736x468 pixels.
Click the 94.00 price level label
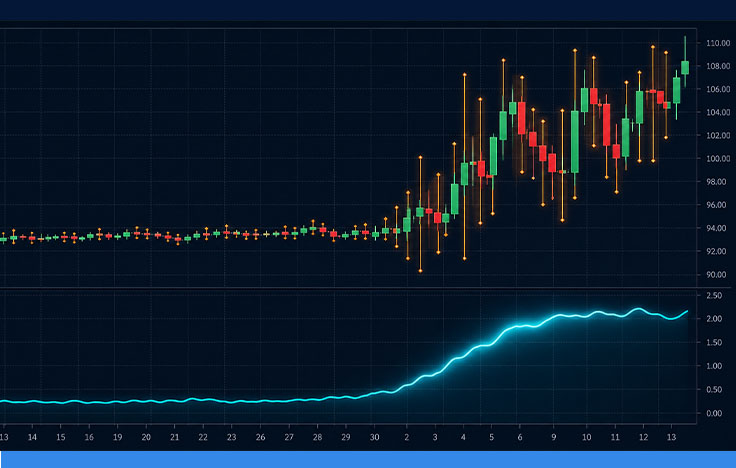[718, 228]
